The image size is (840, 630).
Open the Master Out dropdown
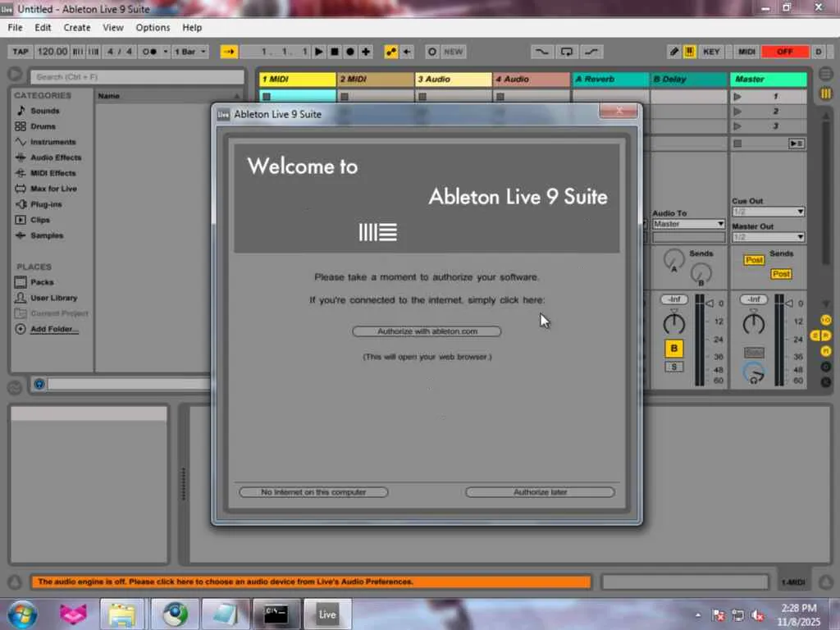tap(768, 237)
